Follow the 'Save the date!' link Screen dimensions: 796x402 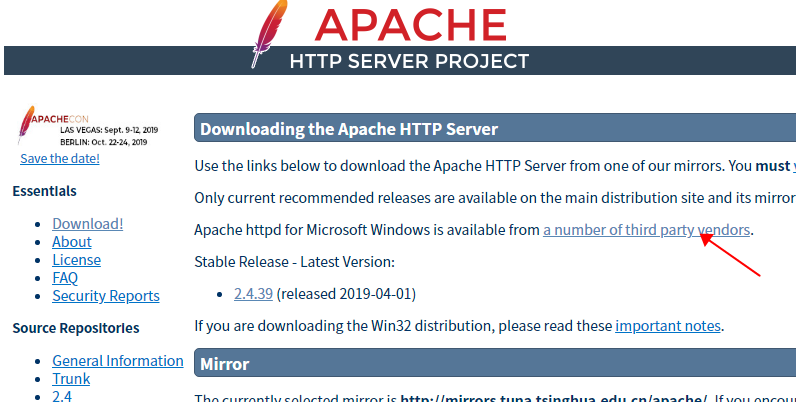pyautogui.click(x=60, y=158)
